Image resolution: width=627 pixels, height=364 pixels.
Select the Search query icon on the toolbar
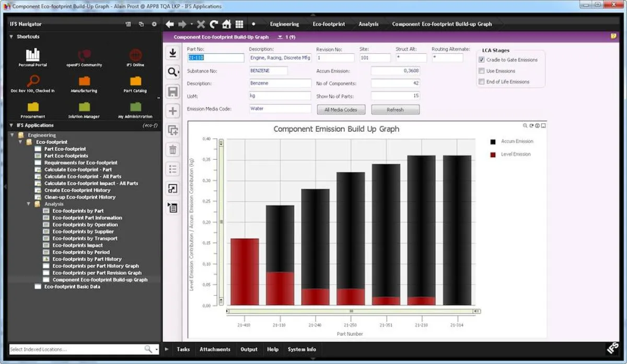172,72
